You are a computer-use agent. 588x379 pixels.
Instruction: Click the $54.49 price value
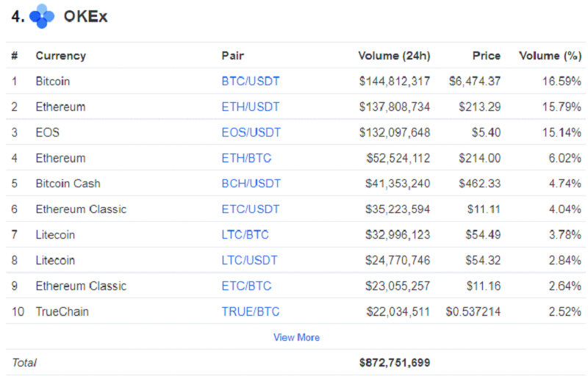pyautogui.click(x=484, y=235)
